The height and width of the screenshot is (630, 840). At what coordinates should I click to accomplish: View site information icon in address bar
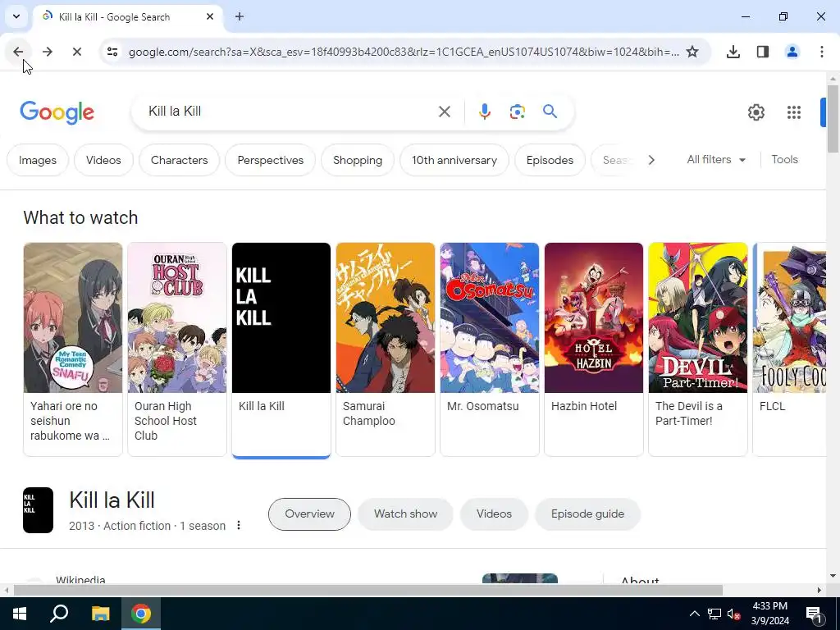click(112, 52)
